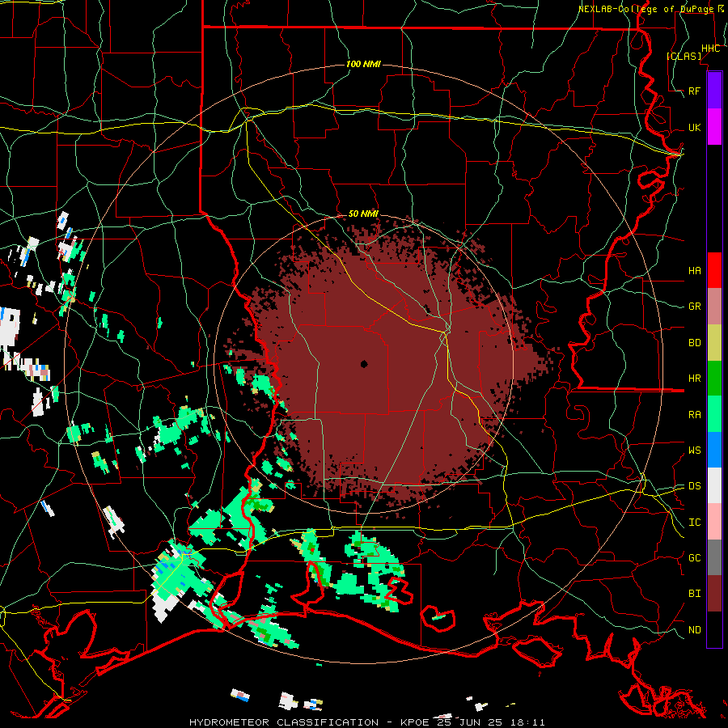Image resolution: width=728 pixels, height=728 pixels.
Task: Click the 50 NMI range ring label
Action: 363,214
